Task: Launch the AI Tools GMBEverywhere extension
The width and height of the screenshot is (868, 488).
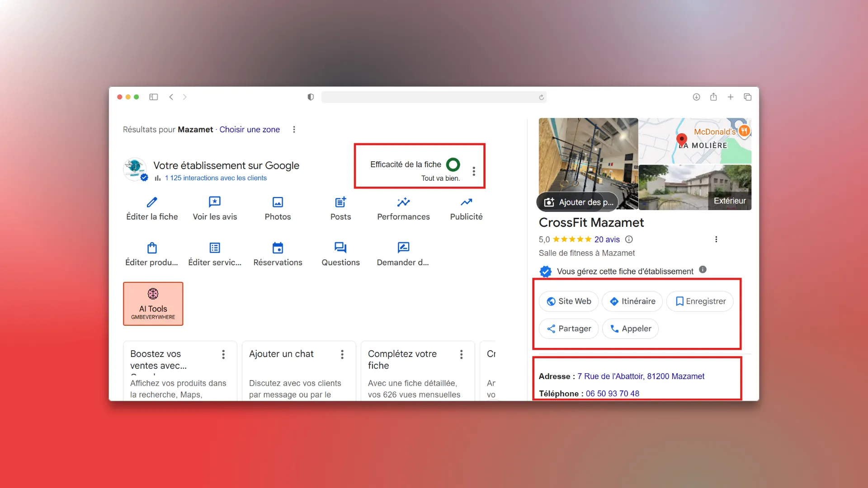Action: tap(153, 303)
